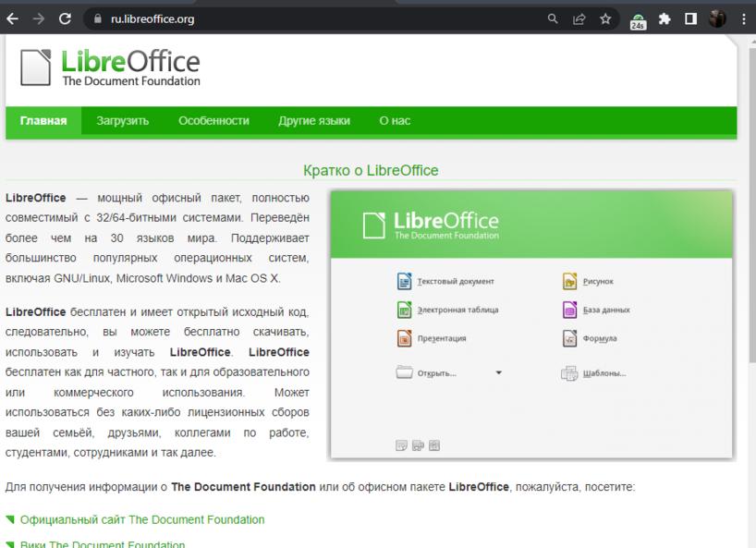Click the Открыть folder icon
This screenshot has width=756, height=548.
(404, 372)
